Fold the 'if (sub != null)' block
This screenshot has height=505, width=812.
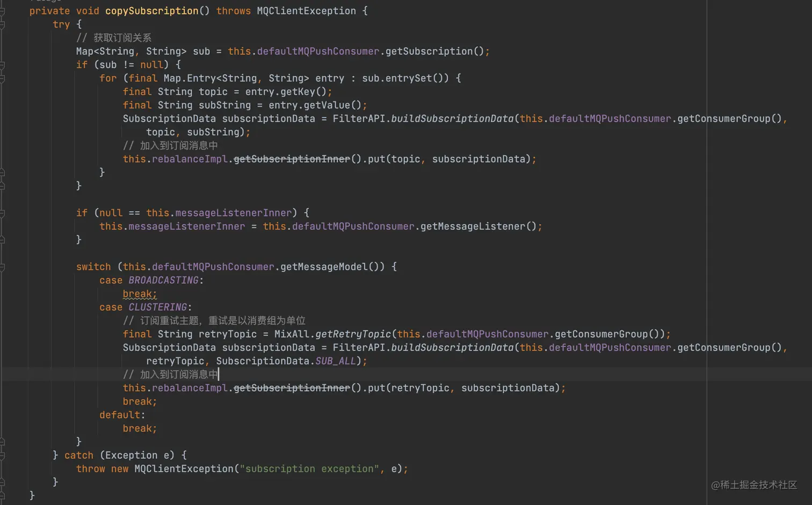tap(2, 65)
